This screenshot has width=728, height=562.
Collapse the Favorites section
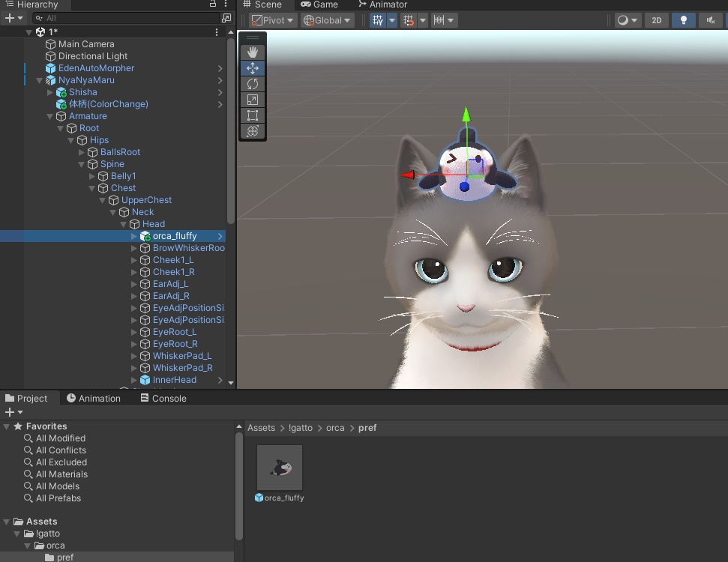point(7,426)
